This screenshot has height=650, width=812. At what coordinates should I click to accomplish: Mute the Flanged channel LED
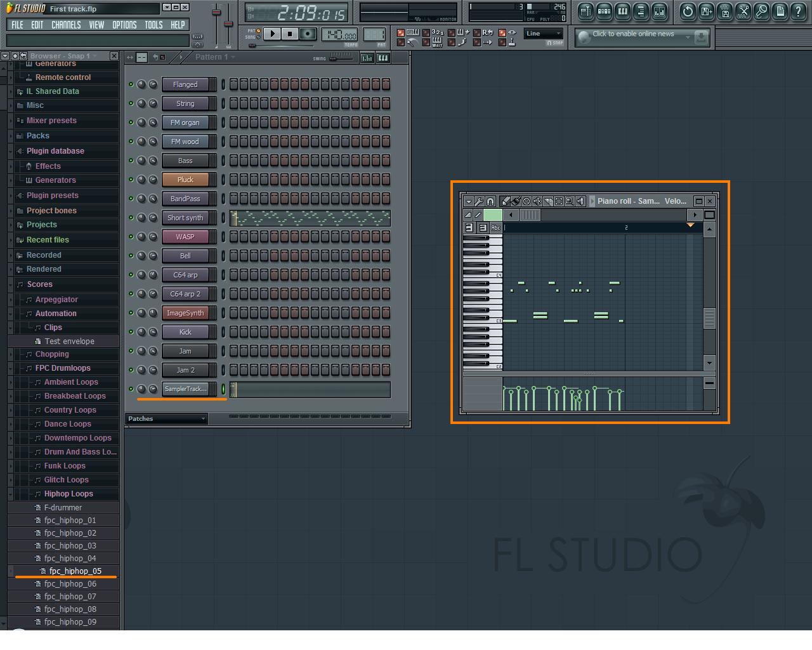coord(131,84)
